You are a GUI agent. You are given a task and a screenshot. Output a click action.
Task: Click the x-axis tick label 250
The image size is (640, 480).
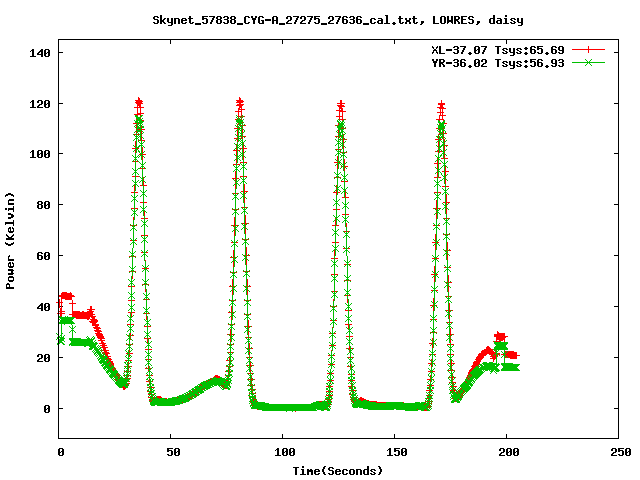pos(621,452)
